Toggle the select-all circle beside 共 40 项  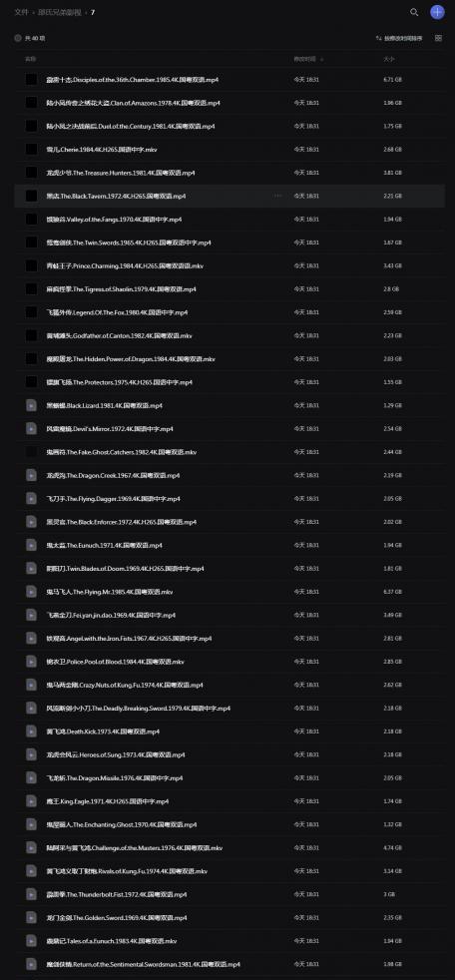pyautogui.click(x=18, y=38)
